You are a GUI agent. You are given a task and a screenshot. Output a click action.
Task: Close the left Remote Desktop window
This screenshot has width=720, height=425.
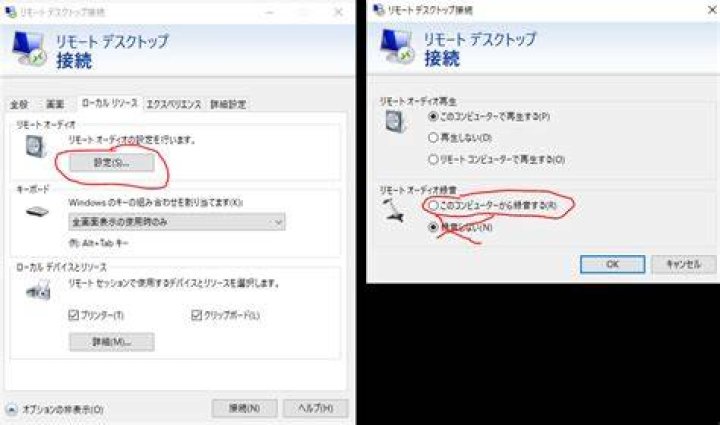pyautogui.click(x=338, y=12)
